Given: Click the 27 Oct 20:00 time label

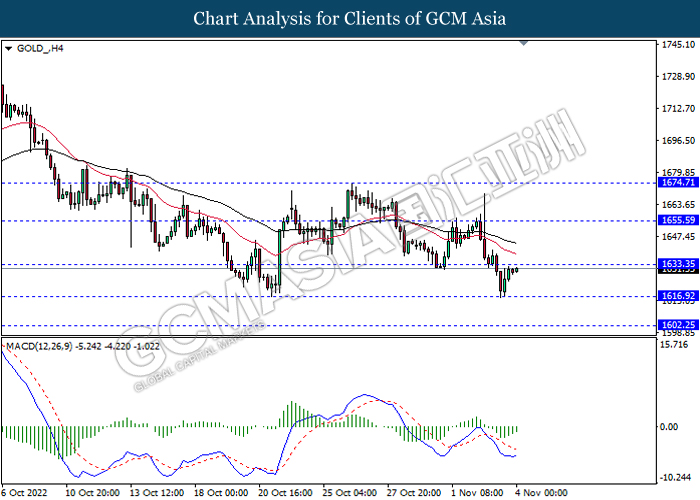Looking at the screenshot, I should [414, 492].
